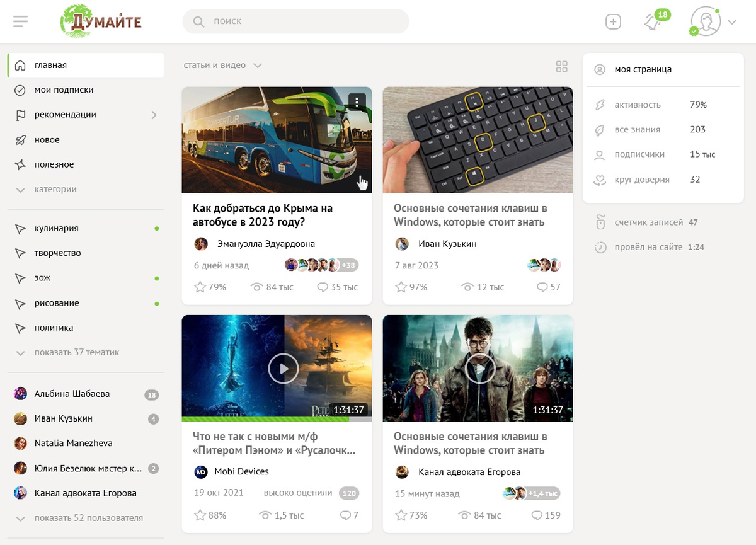Switch to grid view layout icon
Image resolution: width=756 pixels, height=545 pixels.
[562, 67]
